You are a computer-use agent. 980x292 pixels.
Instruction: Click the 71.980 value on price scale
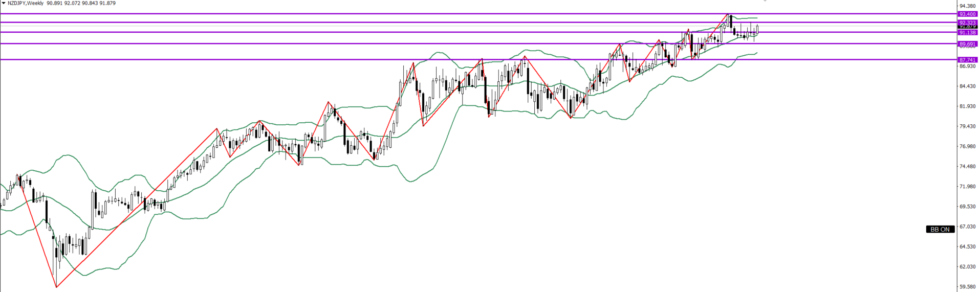click(x=967, y=187)
